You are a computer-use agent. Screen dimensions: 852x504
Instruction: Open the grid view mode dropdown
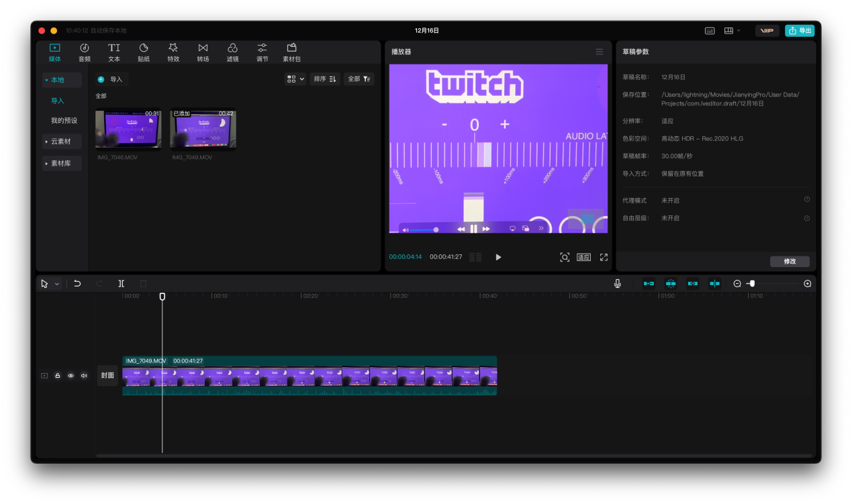tap(295, 79)
